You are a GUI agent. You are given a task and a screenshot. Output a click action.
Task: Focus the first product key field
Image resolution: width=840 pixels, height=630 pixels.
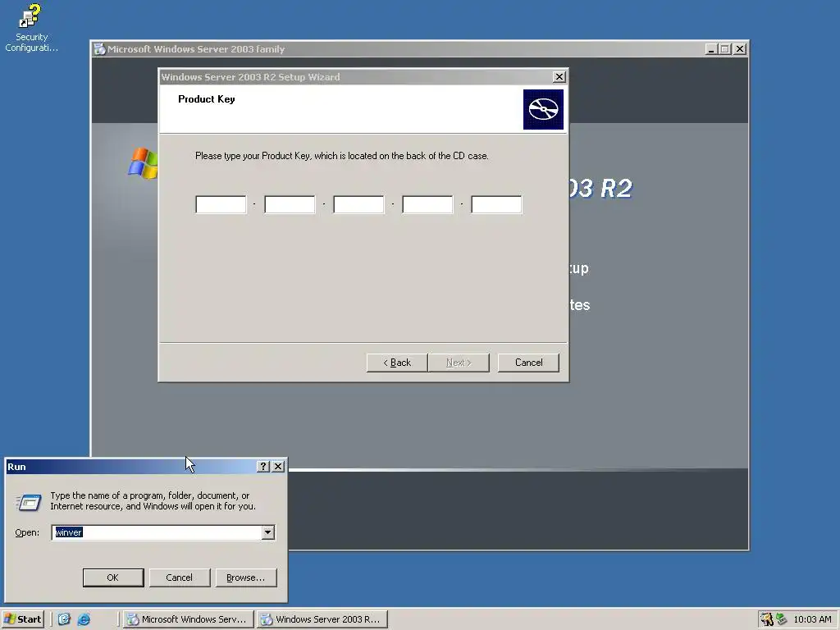tap(221, 204)
